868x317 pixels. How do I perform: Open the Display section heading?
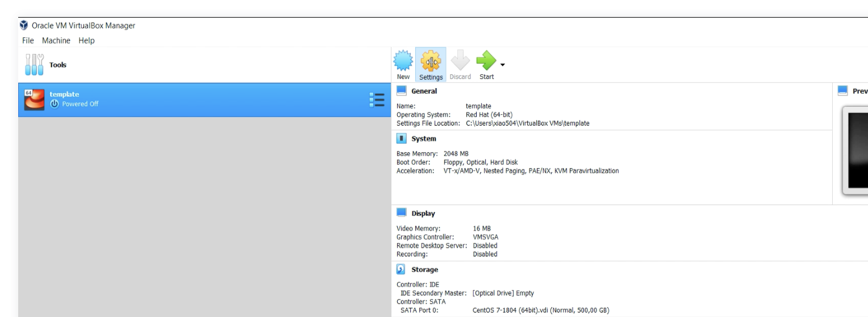tap(423, 214)
